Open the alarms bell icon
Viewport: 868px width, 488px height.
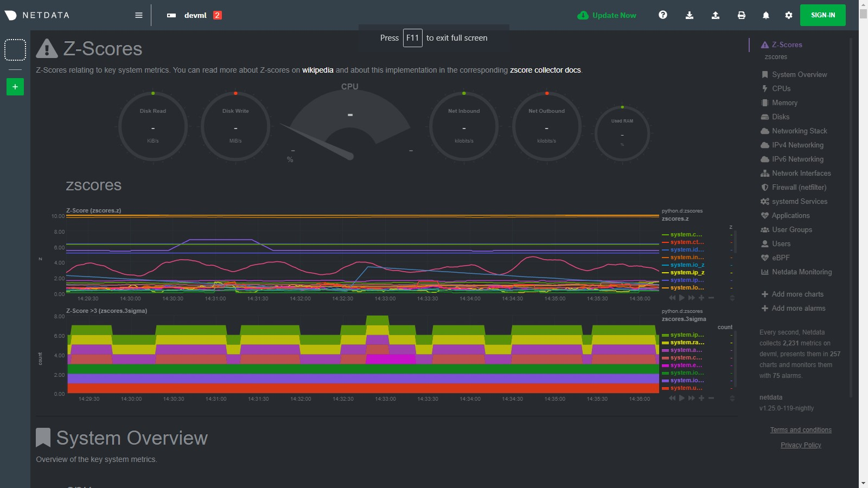point(766,15)
